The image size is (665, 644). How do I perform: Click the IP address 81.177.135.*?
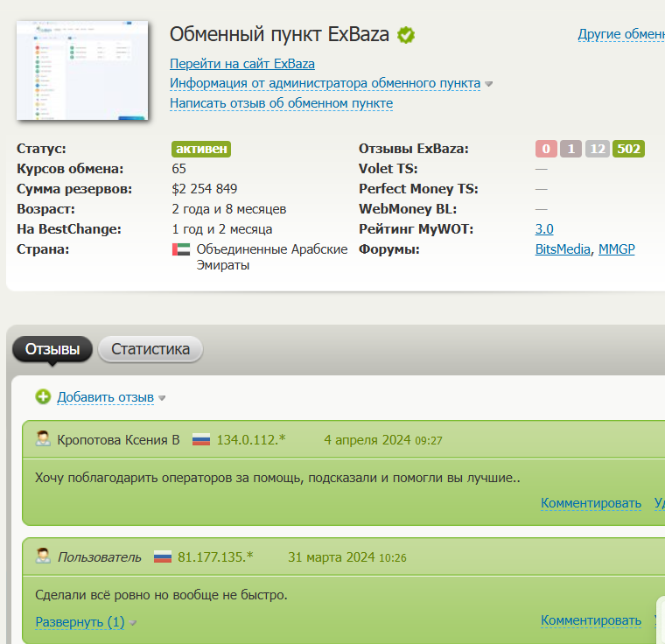pos(215,557)
